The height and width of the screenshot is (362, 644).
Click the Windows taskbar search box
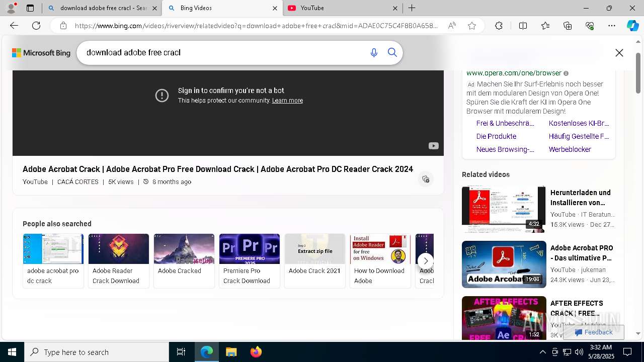(97, 352)
